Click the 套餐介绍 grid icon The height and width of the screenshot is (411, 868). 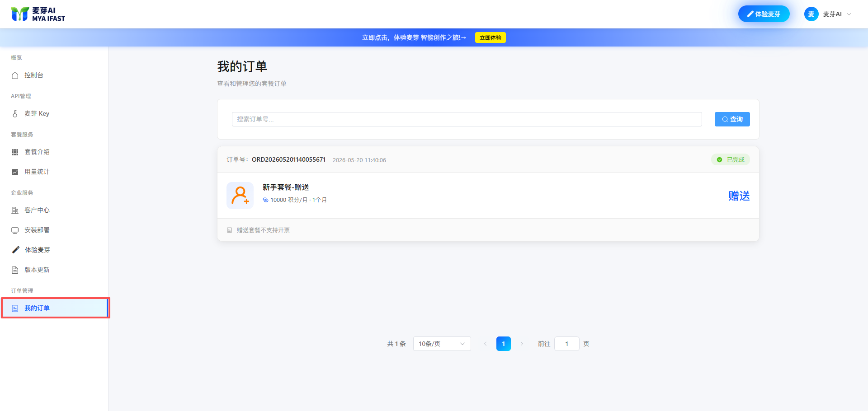click(x=15, y=152)
